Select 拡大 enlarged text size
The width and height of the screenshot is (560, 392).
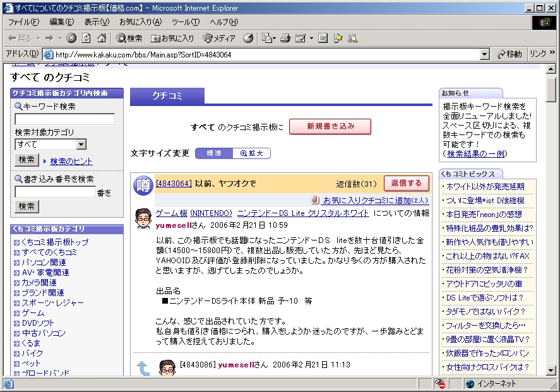(251, 153)
